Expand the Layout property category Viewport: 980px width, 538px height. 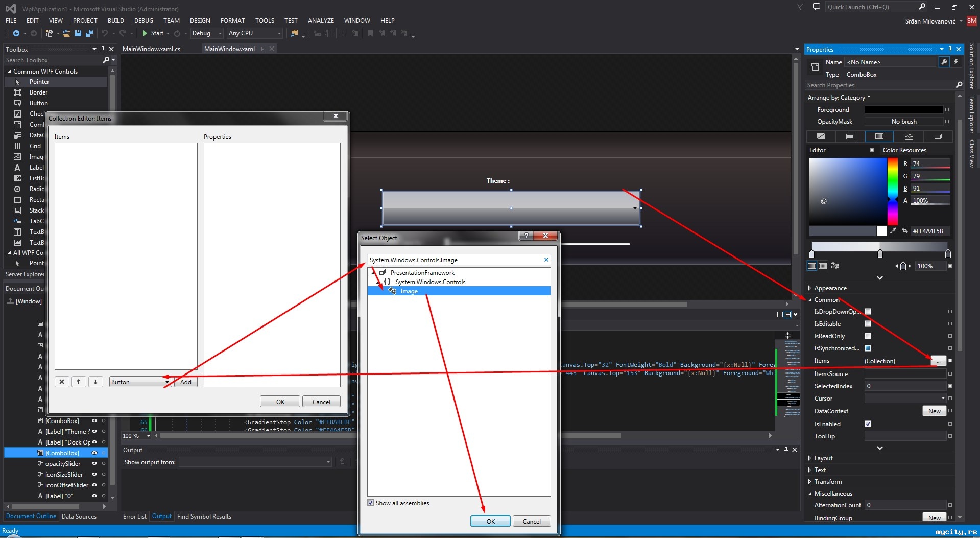(x=810, y=458)
